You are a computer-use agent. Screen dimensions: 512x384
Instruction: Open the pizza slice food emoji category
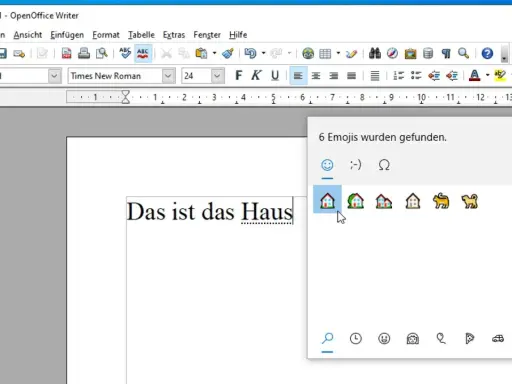469,339
